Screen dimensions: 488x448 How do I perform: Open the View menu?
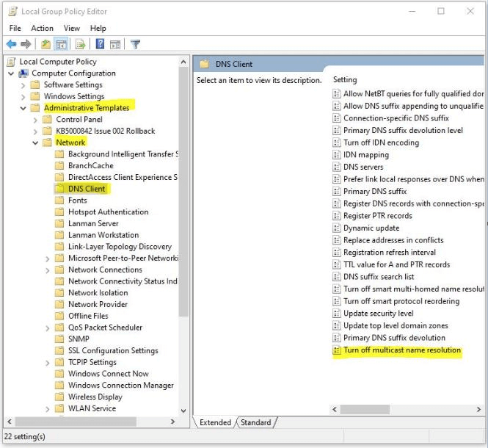[72, 29]
